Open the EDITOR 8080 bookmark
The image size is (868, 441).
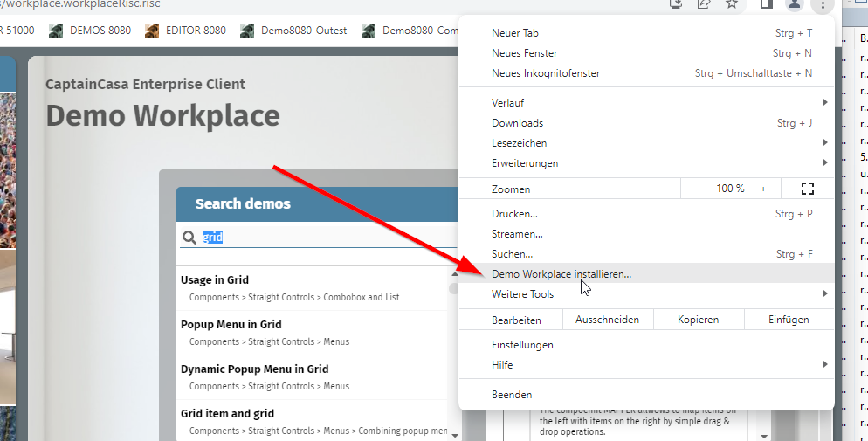pyautogui.click(x=185, y=31)
